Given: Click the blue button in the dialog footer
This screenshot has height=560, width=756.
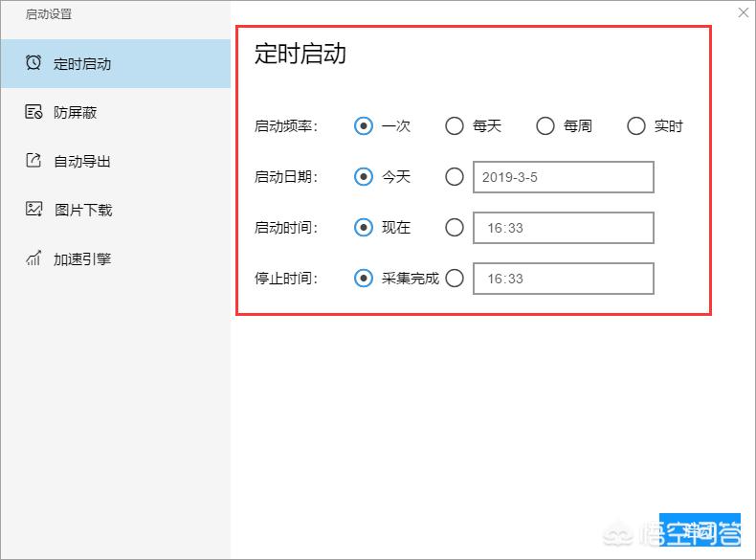Looking at the screenshot, I should point(700,528).
